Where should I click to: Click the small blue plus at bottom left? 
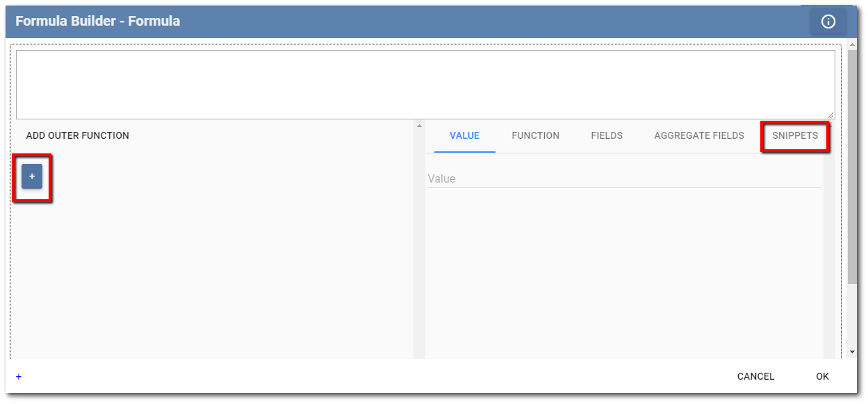(19, 377)
